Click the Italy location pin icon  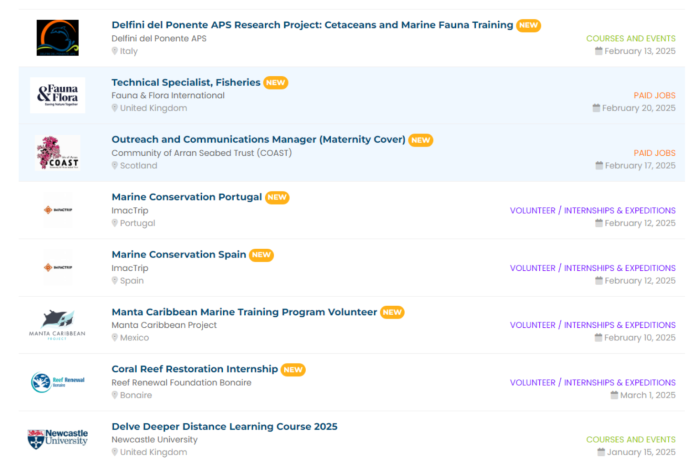tap(115, 51)
